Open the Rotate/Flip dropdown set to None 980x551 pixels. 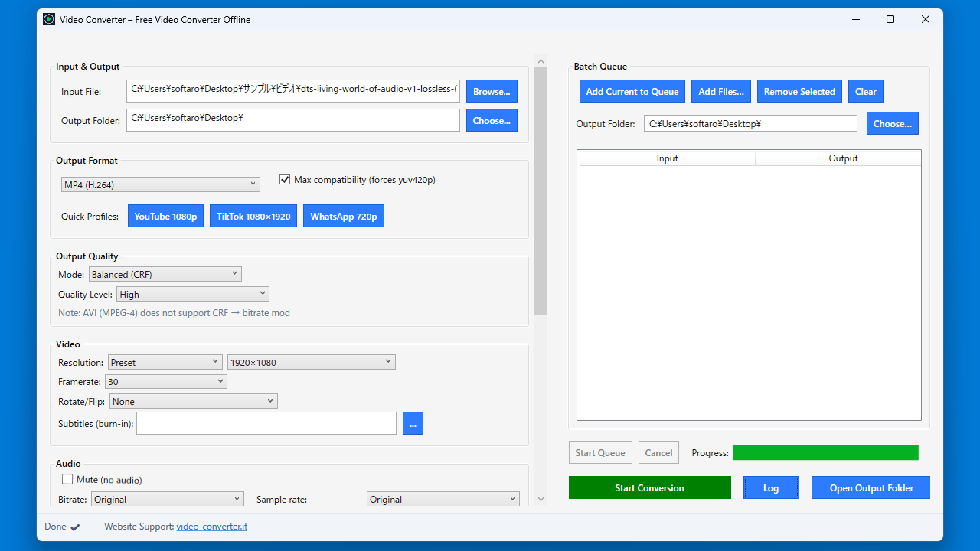pyautogui.click(x=193, y=400)
